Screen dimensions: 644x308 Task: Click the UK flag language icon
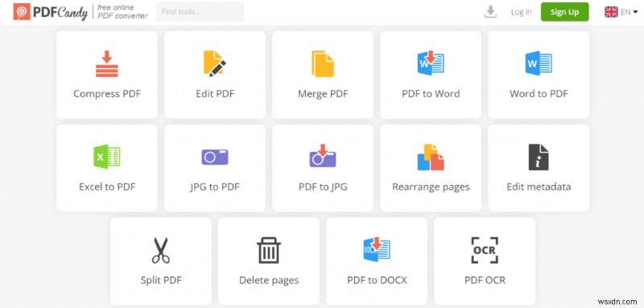[611, 12]
